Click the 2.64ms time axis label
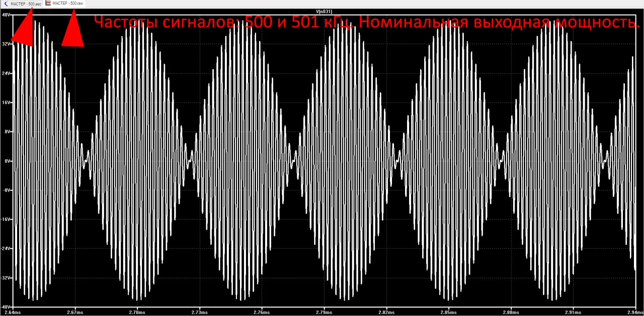The image size is (644, 316). (13, 312)
